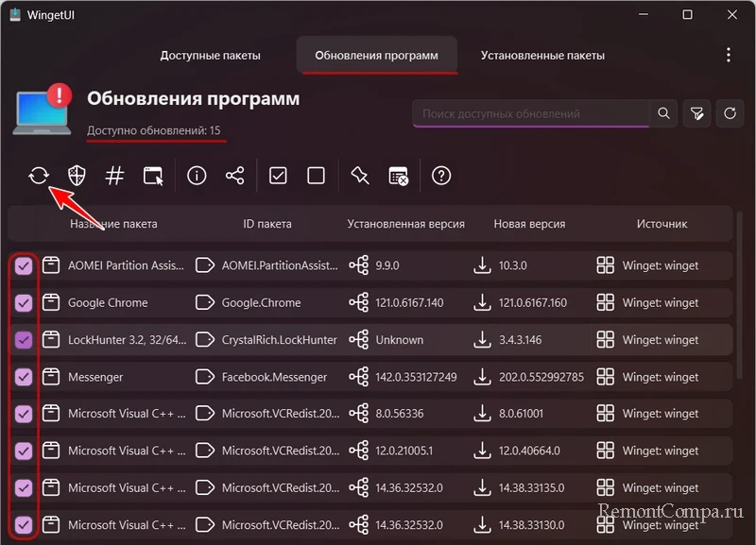Click the share package icon

click(x=235, y=176)
